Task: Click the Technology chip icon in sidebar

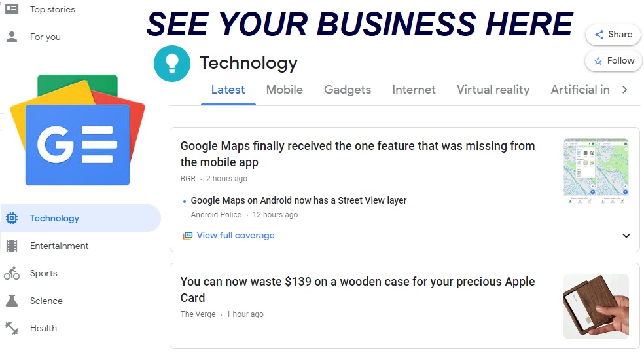Action: (12, 218)
